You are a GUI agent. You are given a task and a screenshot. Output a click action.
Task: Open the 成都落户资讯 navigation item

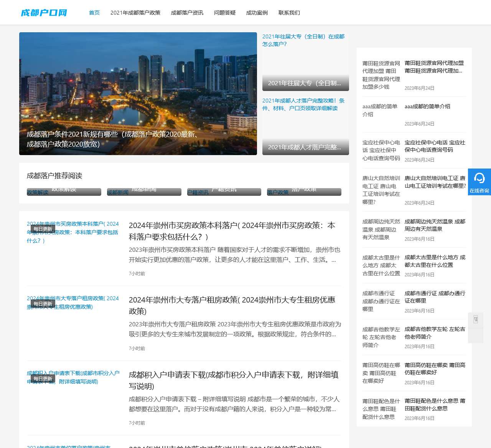point(187,12)
